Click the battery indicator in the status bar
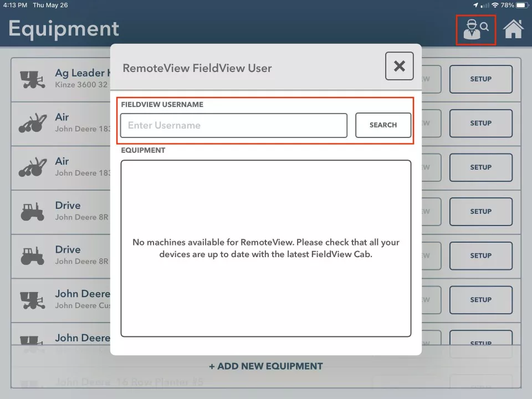This screenshot has width=532, height=399. tap(521, 5)
